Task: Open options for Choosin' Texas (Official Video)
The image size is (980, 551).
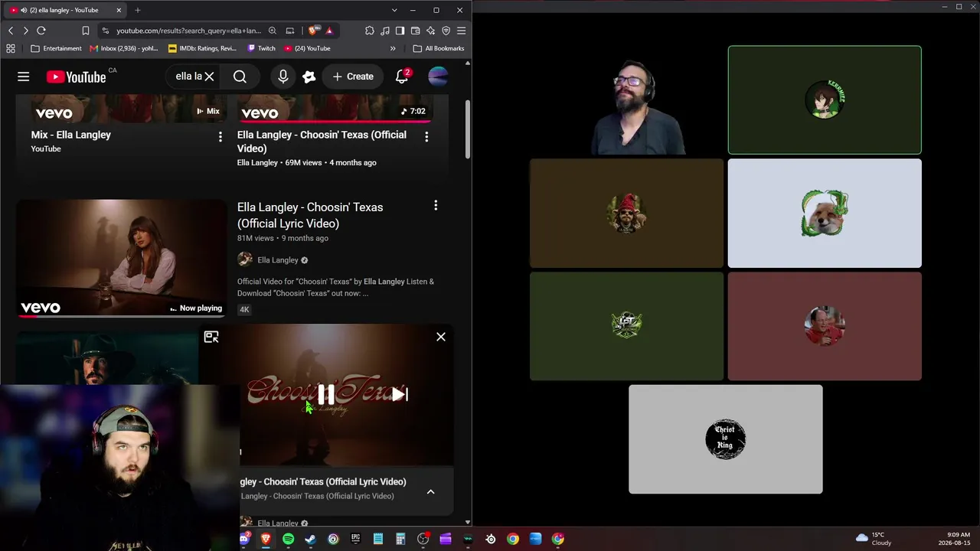Action: point(426,137)
